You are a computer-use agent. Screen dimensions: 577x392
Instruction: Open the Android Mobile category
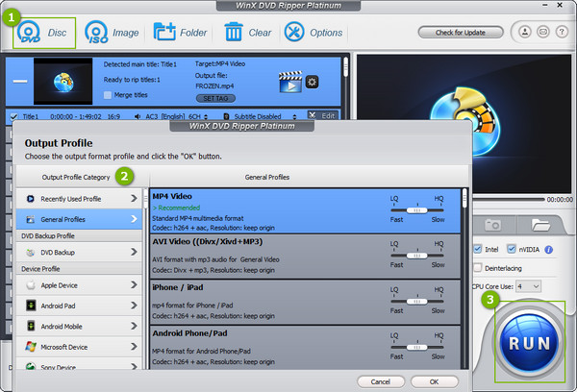point(79,327)
